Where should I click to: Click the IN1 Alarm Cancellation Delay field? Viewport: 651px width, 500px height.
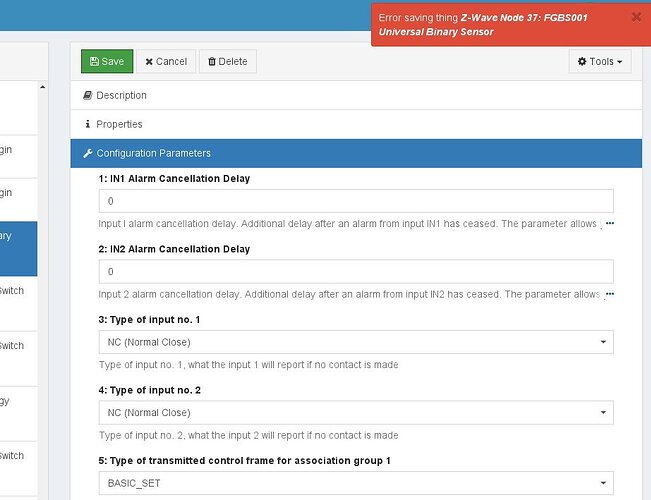(355, 201)
